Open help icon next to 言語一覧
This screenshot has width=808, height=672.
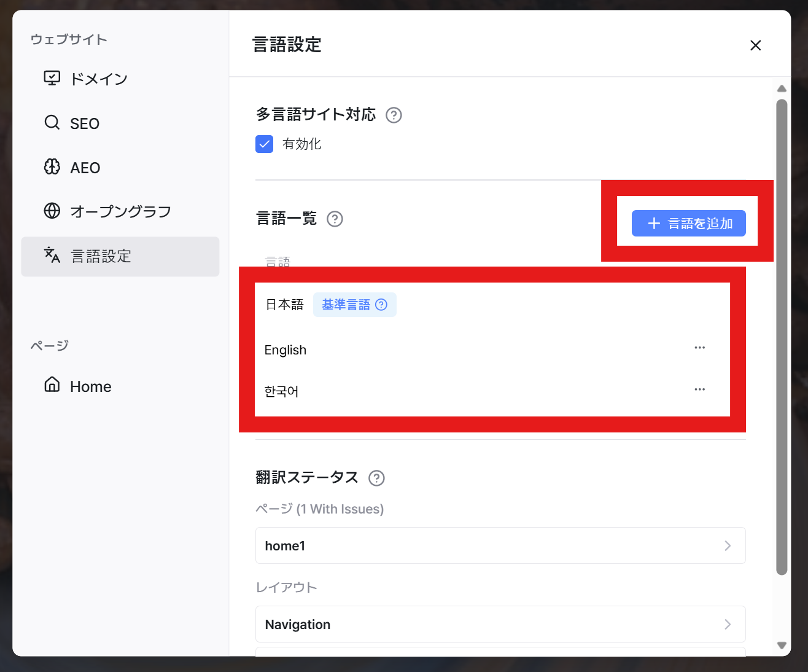[x=335, y=219]
